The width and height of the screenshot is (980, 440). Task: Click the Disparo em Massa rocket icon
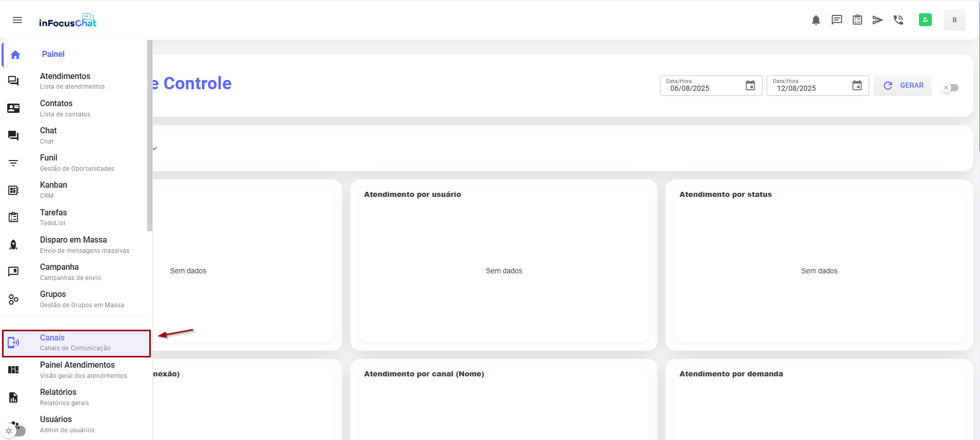point(14,245)
